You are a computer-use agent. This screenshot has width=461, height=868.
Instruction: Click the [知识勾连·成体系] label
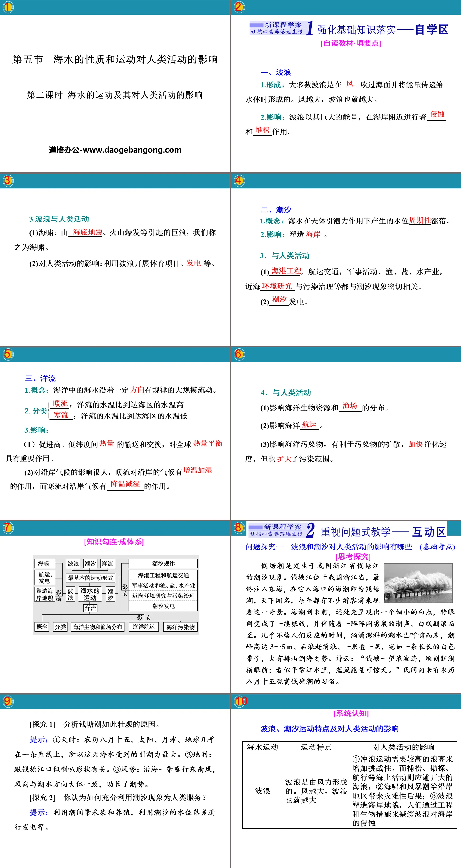[x=114, y=542]
